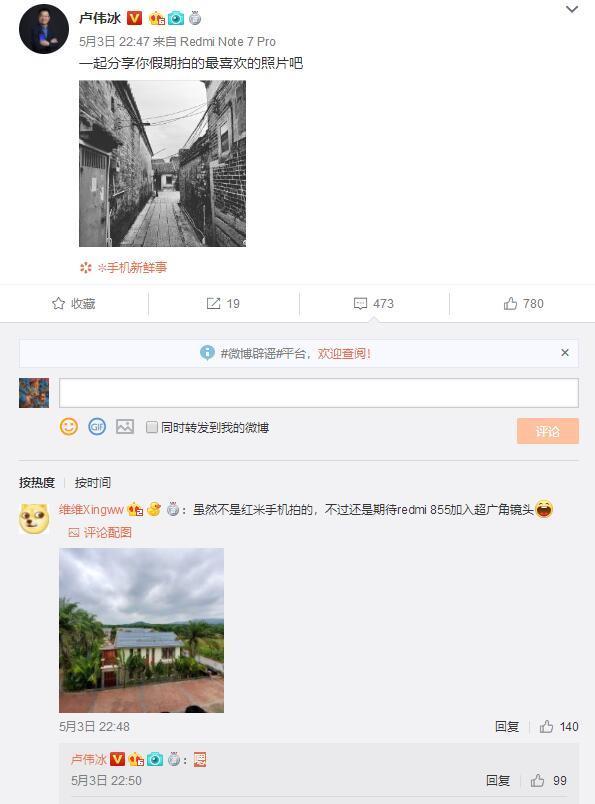Attach an image to the comment
This screenshot has width=595, height=804.
tap(125, 427)
